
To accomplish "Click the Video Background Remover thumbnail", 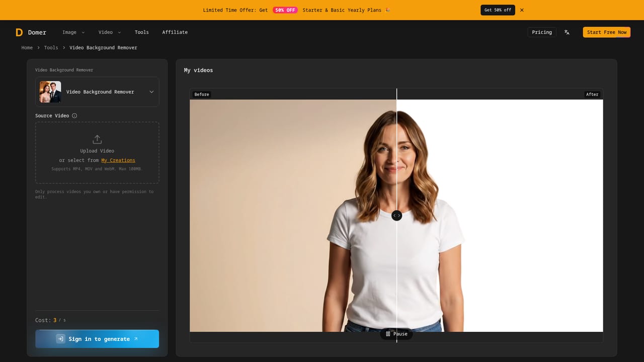I will 50,92.
